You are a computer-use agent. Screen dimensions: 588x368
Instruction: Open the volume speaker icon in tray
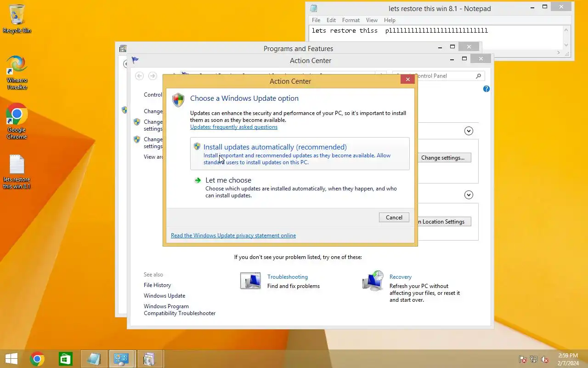click(x=545, y=359)
